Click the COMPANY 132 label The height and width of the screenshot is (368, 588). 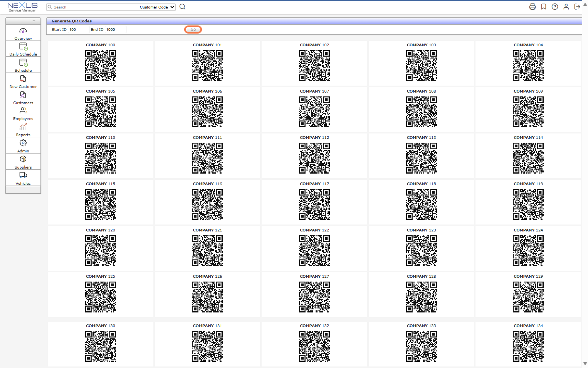coord(314,326)
